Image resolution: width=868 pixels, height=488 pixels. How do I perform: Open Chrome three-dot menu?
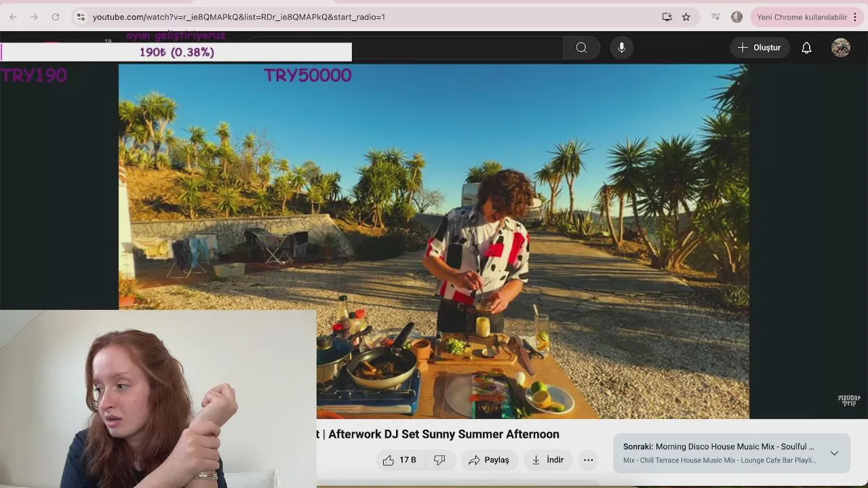pos(855,17)
